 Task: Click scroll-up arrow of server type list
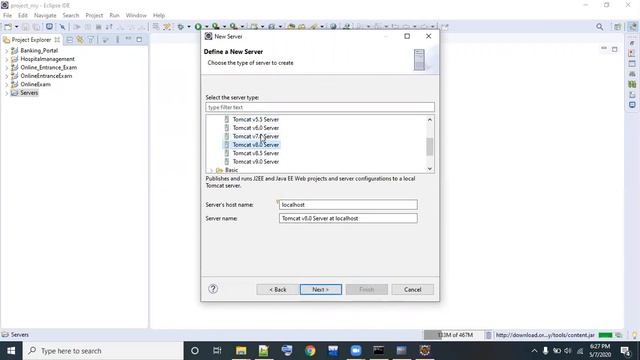click(x=429, y=120)
